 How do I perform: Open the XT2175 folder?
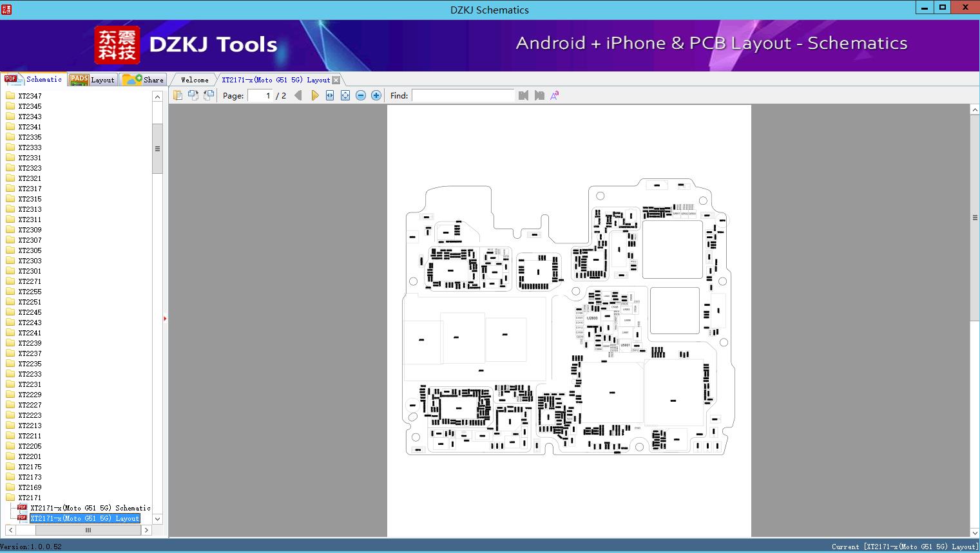(24, 467)
